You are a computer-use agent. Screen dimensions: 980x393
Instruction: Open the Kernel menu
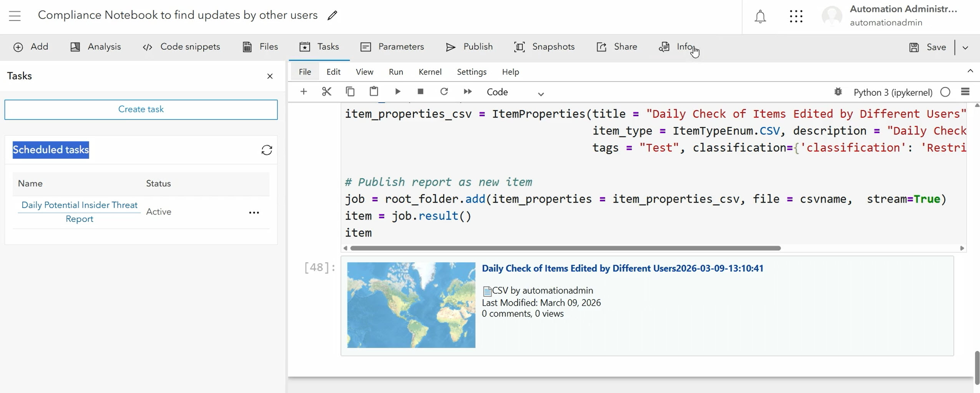pos(430,72)
